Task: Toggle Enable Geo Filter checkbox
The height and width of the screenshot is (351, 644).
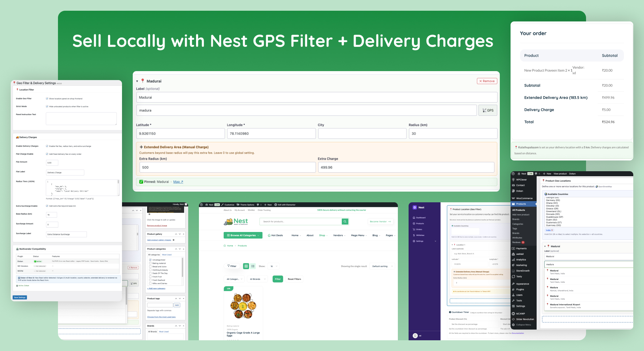Action: pyautogui.click(x=47, y=99)
